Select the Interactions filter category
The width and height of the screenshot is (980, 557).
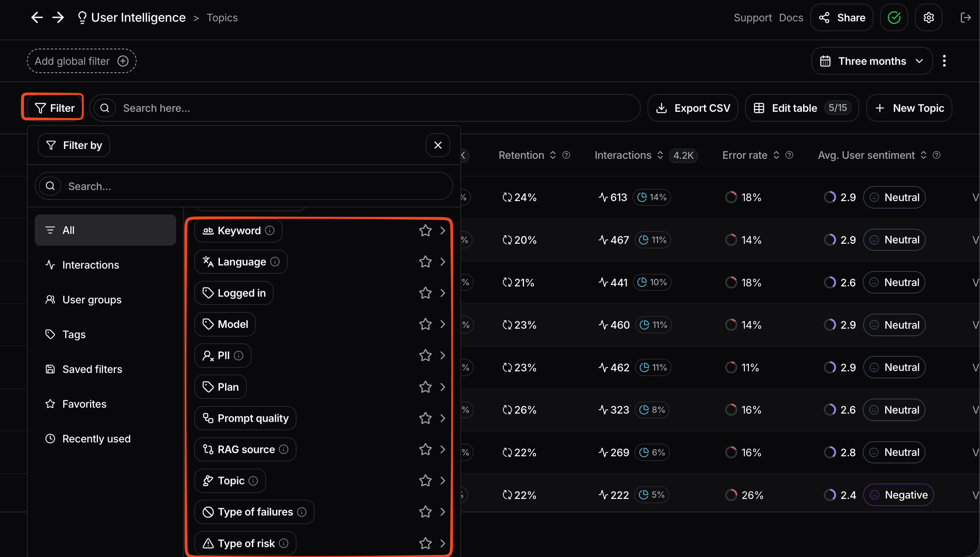click(105, 265)
